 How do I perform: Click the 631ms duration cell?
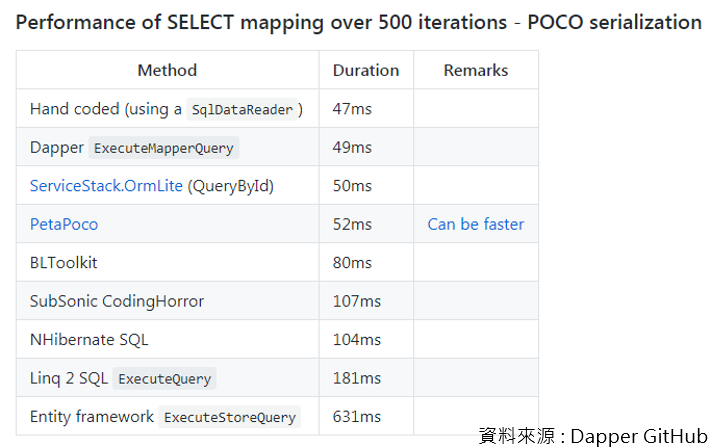click(x=357, y=417)
